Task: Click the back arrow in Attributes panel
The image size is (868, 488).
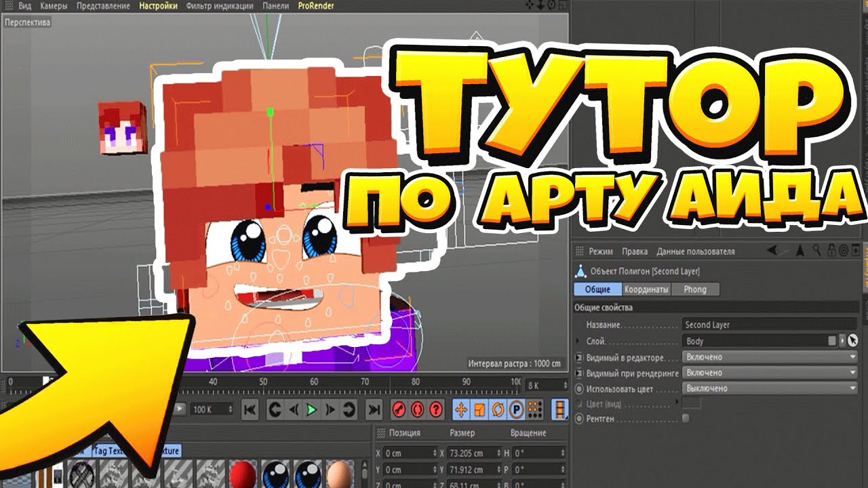Action: [x=772, y=251]
